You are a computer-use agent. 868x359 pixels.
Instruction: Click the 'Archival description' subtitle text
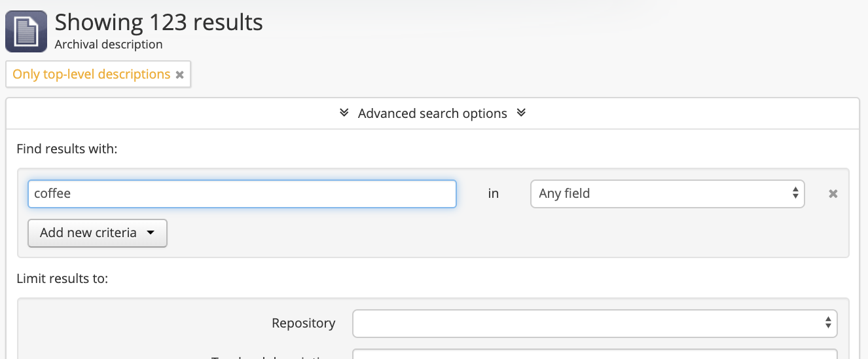click(109, 45)
